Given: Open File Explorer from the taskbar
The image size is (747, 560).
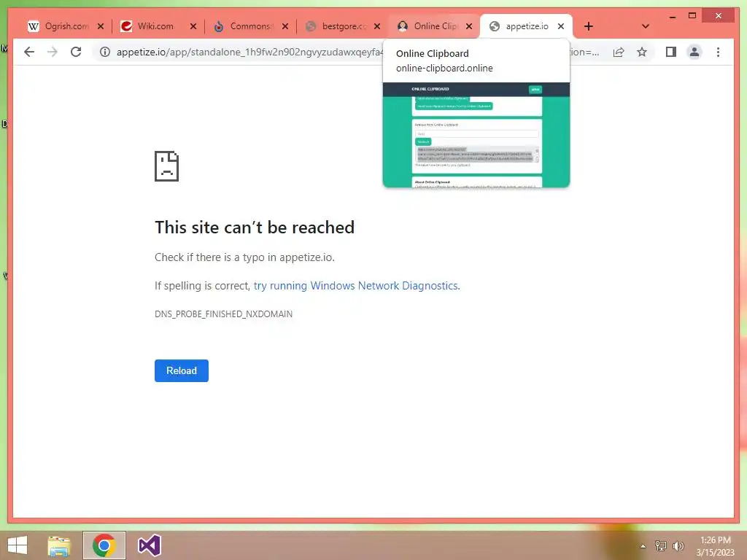Looking at the screenshot, I should [59, 545].
